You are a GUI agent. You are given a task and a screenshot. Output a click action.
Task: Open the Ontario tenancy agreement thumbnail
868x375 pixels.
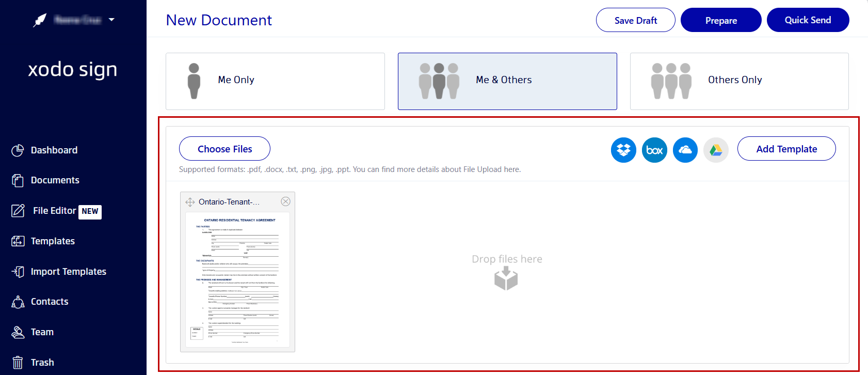237,279
